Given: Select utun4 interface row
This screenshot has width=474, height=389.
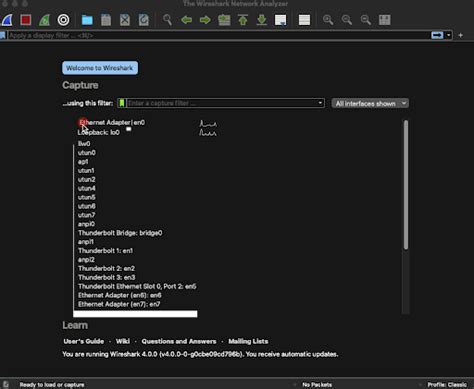Looking at the screenshot, I should (x=87, y=188).
